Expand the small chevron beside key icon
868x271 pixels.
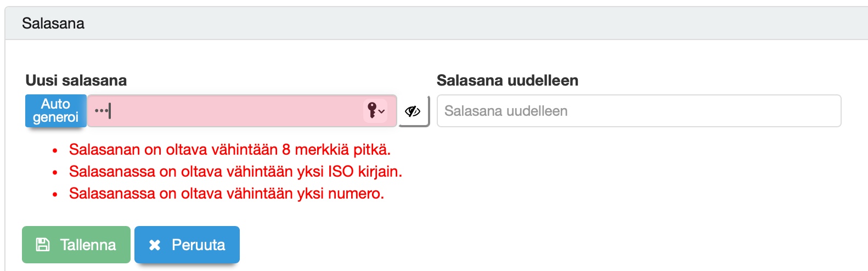[382, 111]
